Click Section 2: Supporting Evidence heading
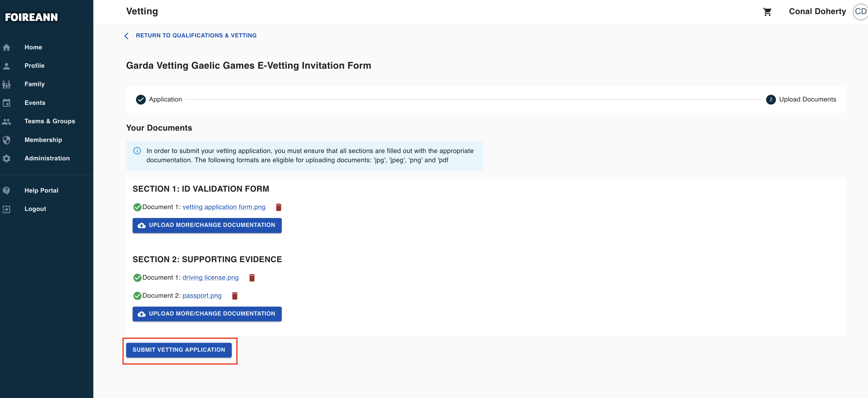868x398 pixels. tap(207, 259)
